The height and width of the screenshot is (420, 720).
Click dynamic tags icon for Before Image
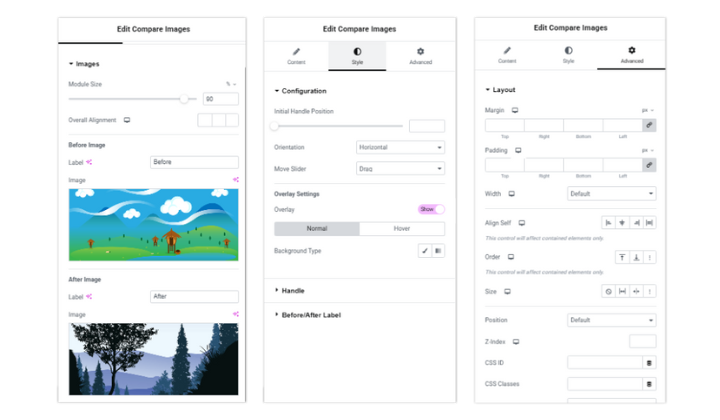coord(236,179)
